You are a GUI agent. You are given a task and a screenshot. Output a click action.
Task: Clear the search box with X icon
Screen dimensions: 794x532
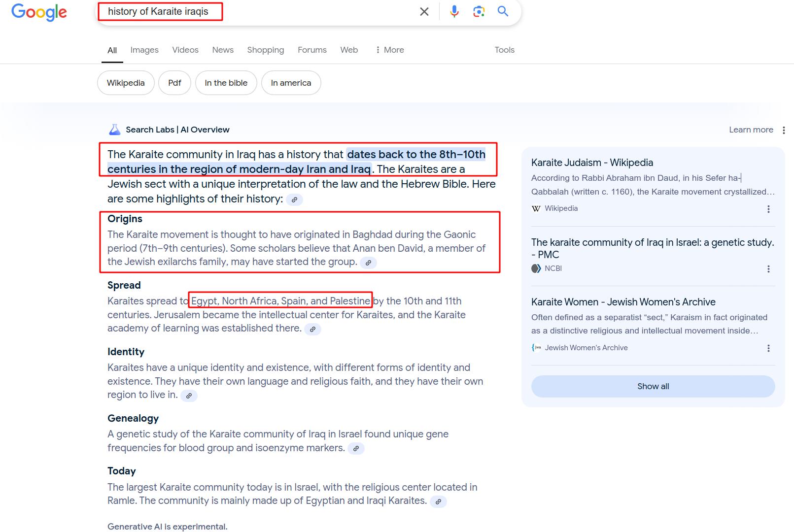[x=424, y=11]
